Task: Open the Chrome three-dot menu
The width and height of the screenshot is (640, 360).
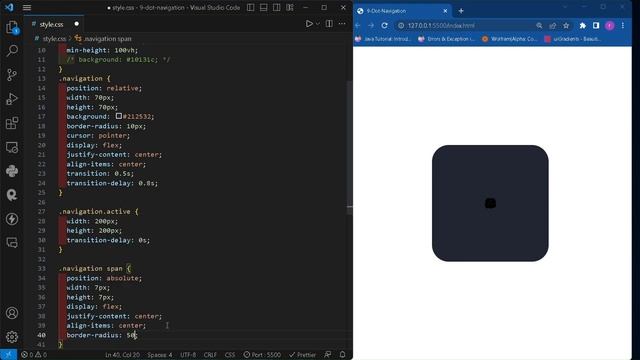Action: click(x=623, y=25)
